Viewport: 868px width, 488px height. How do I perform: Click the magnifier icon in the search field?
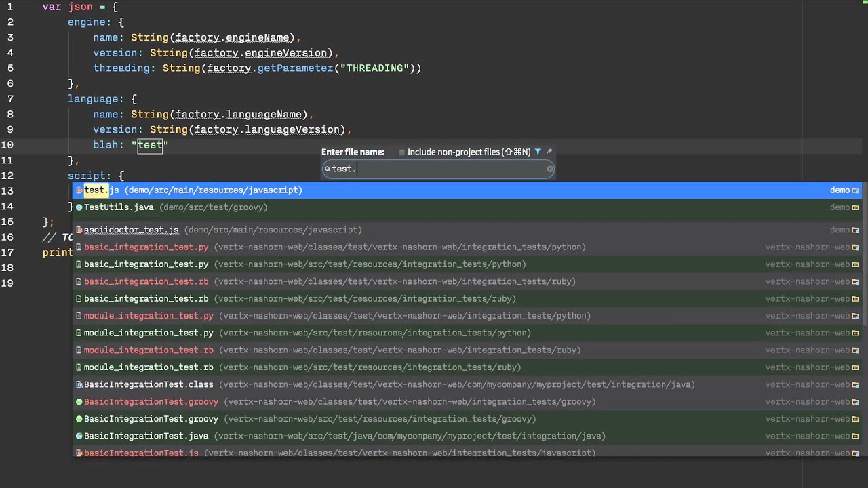coord(327,169)
